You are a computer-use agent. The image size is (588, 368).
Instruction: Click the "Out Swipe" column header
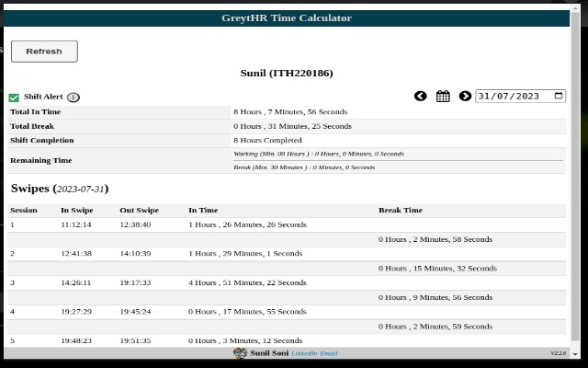click(x=139, y=211)
